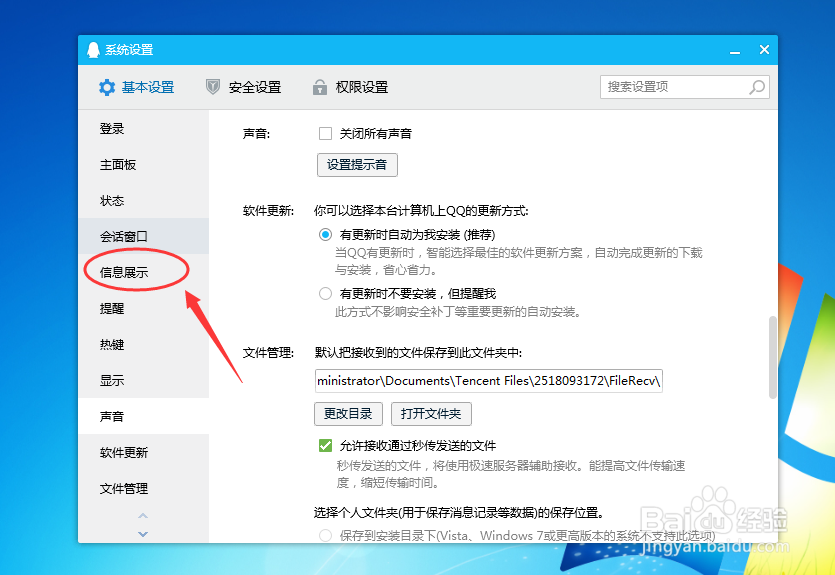
Task: Open 信息展示 in the sidebar
Action: pyautogui.click(x=143, y=272)
